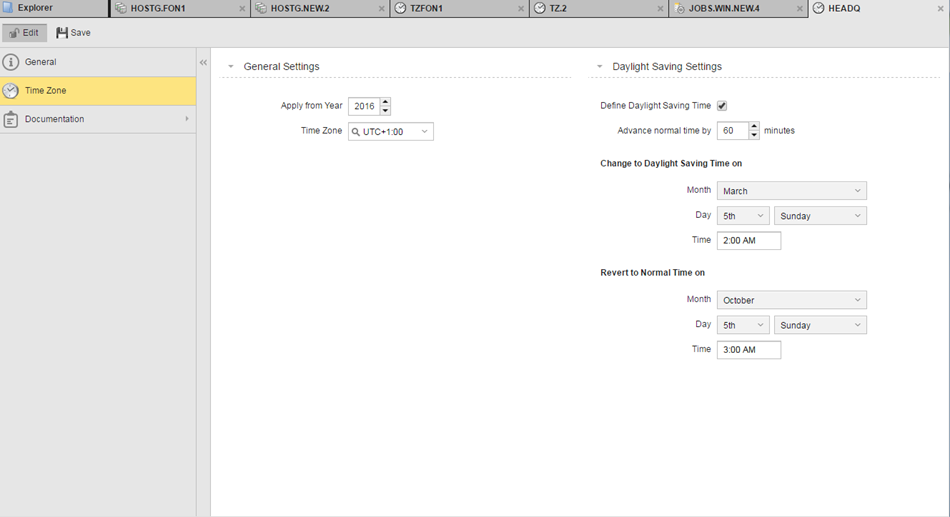Open the March month dropdown
Screen dimensions: 950x517
[791, 191]
